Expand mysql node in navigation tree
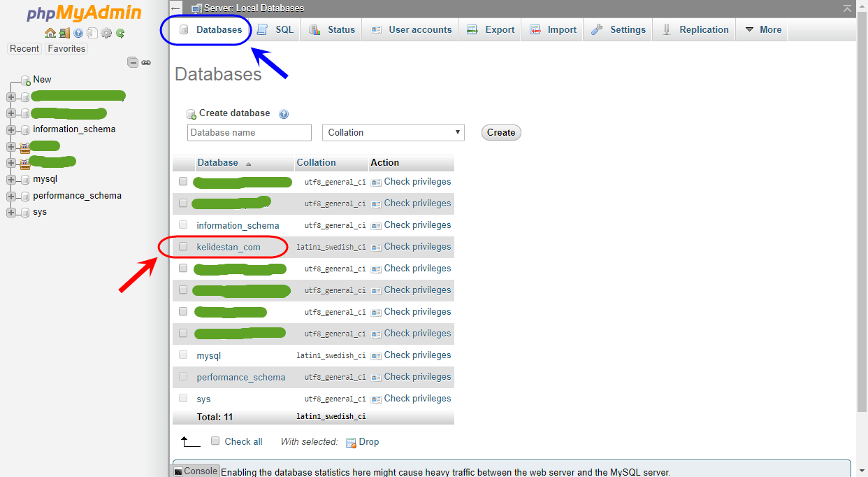868x477 pixels. (x=11, y=179)
